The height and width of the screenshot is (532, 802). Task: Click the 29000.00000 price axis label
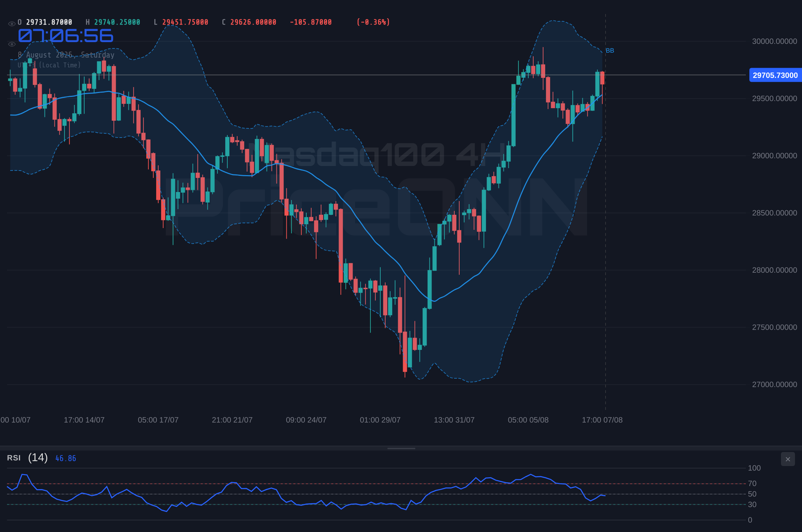point(775,156)
